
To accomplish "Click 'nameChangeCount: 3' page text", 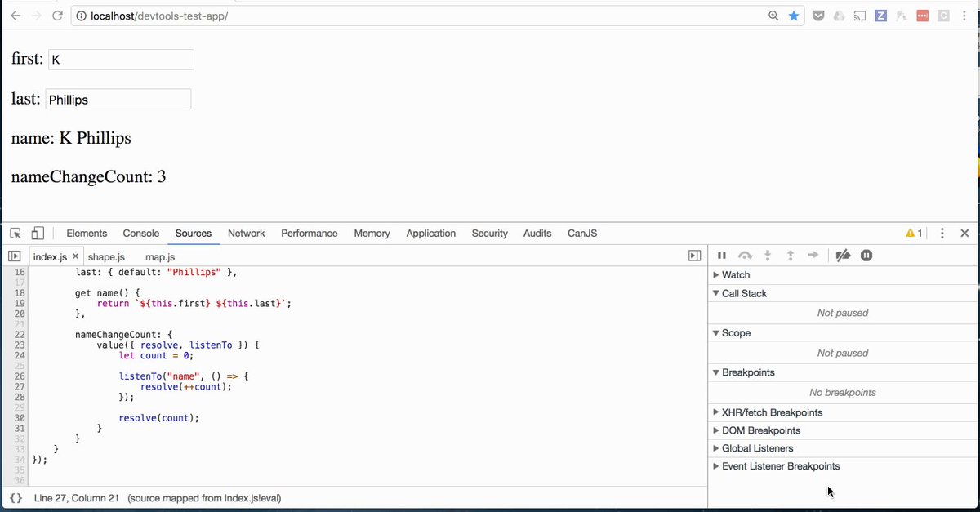I will (x=89, y=176).
